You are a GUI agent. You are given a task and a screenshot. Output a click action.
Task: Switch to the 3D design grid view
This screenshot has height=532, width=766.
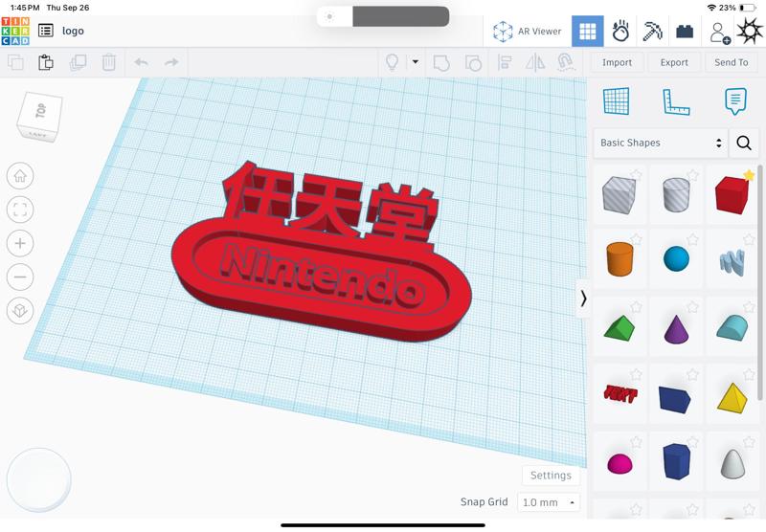[587, 32]
